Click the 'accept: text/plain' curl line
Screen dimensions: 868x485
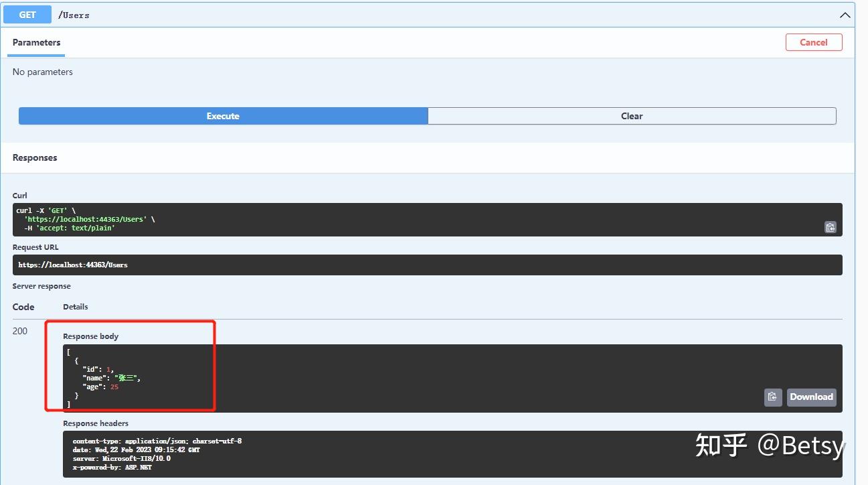click(x=70, y=228)
